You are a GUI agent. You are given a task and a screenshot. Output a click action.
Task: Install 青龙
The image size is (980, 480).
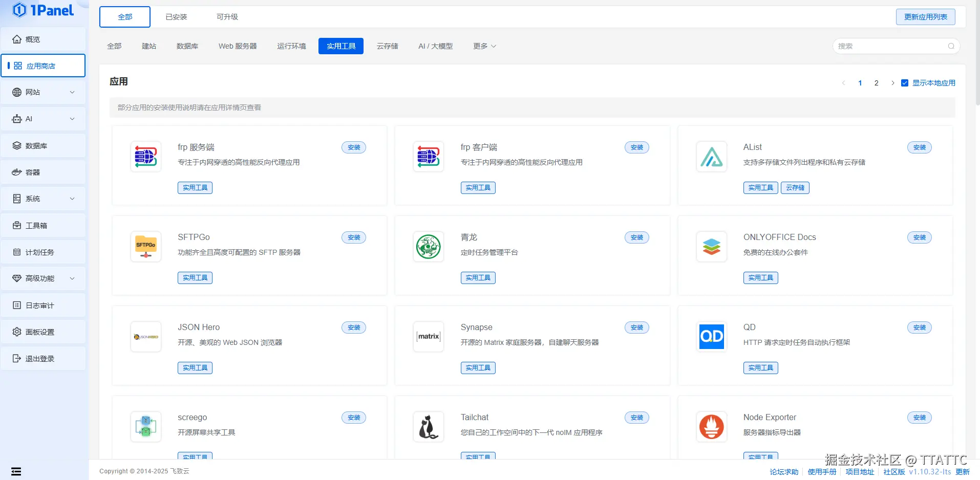[637, 237]
